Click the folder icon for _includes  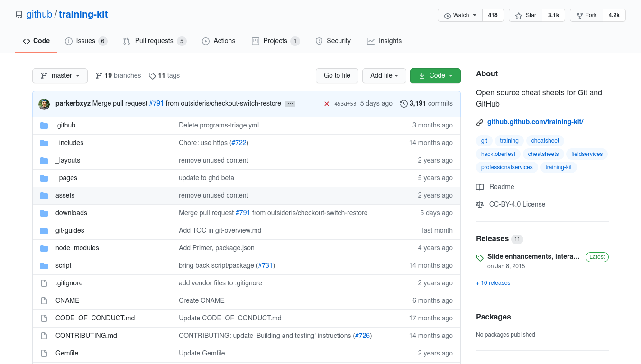point(44,143)
